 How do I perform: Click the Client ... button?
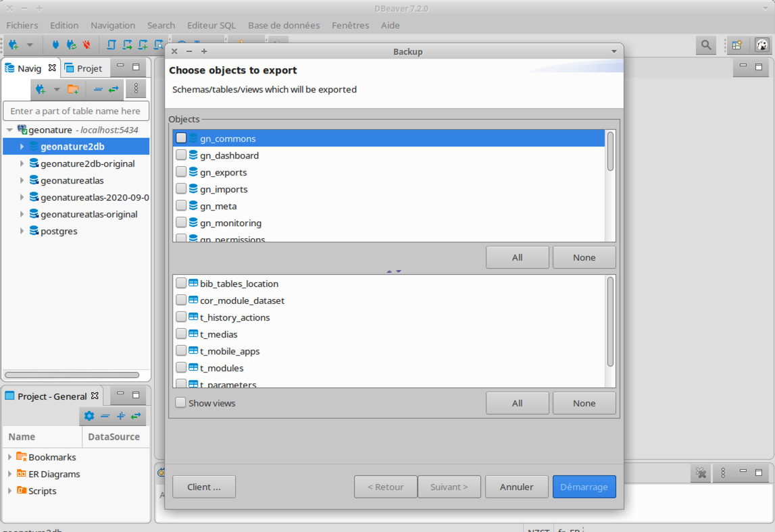tap(203, 487)
